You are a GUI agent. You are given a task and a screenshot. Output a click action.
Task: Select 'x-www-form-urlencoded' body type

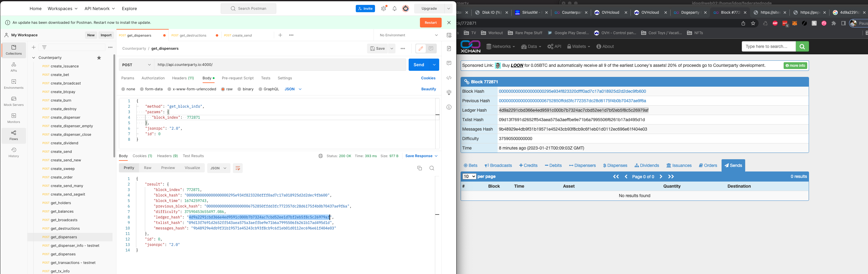[x=170, y=89]
